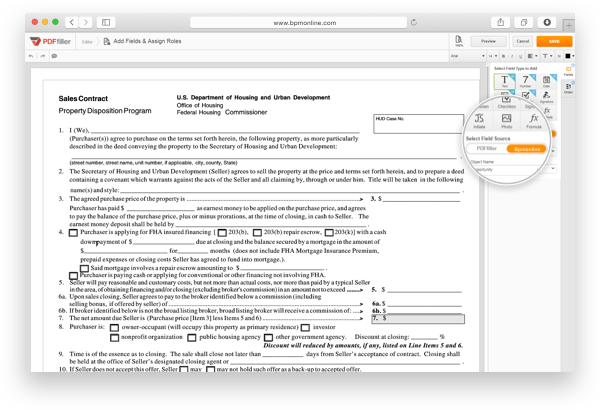Open the Arial font dropdown
The width and height of the screenshot is (600, 410).
(468, 56)
